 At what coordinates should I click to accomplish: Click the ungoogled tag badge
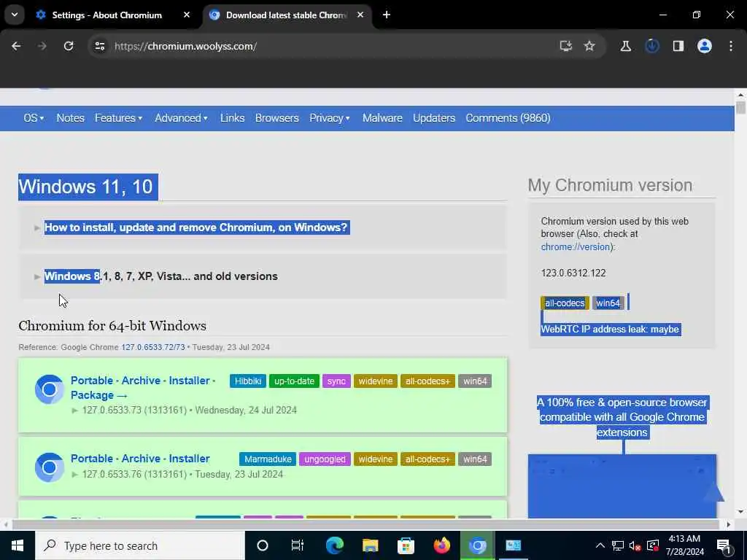(325, 459)
